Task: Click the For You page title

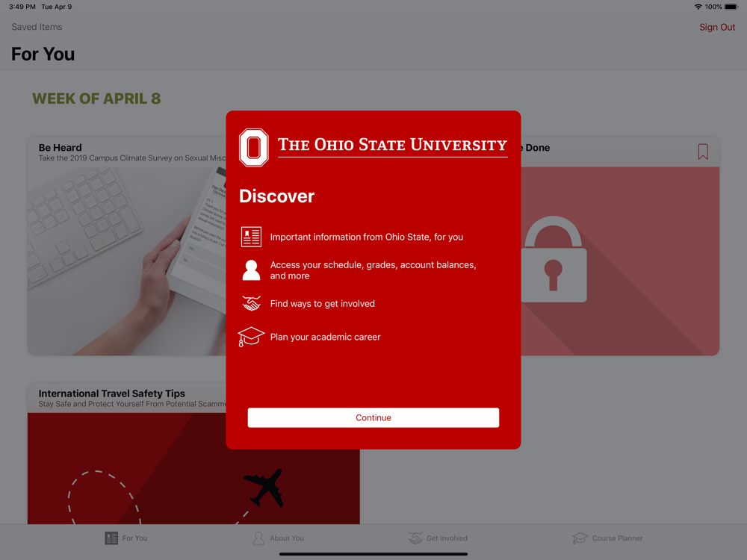Action: [x=43, y=55]
